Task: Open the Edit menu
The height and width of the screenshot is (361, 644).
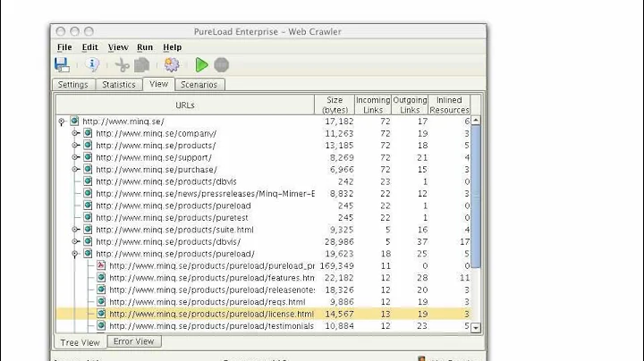Action: tap(90, 47)
